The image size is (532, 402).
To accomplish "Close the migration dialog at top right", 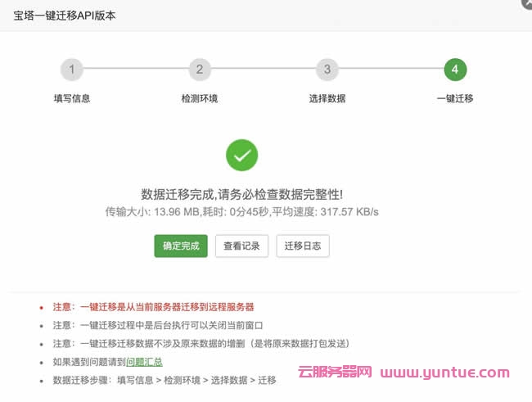I will pyautogui.click(x=525, y=3).
